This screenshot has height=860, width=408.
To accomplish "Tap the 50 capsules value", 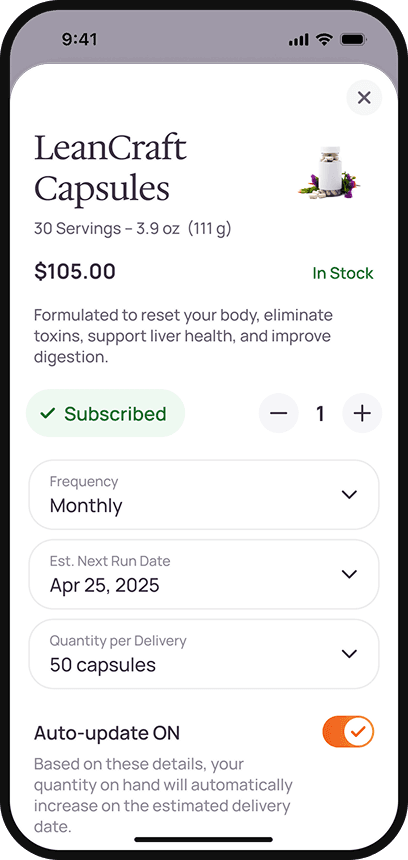I will click(103, 665).
